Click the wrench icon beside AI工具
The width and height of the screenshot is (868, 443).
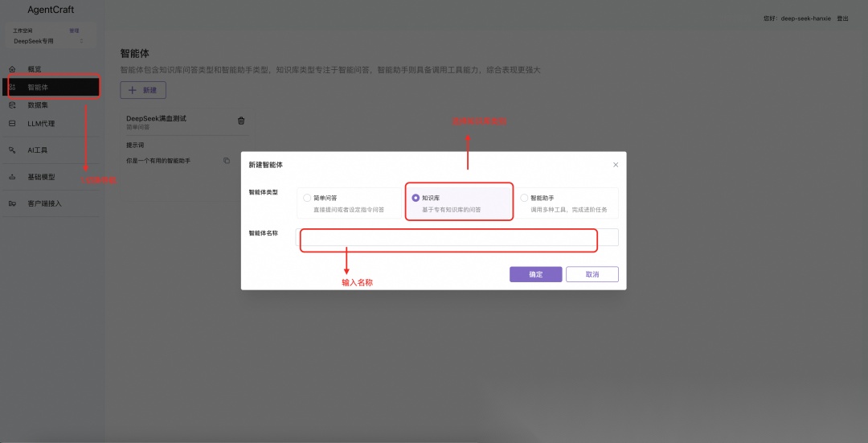pyautogui.click(x=12, y=150)
